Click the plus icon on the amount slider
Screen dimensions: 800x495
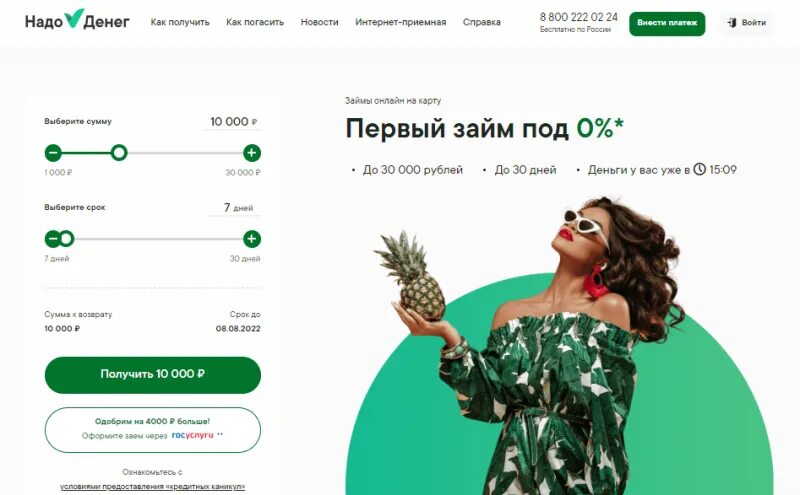tap(252, 153)
